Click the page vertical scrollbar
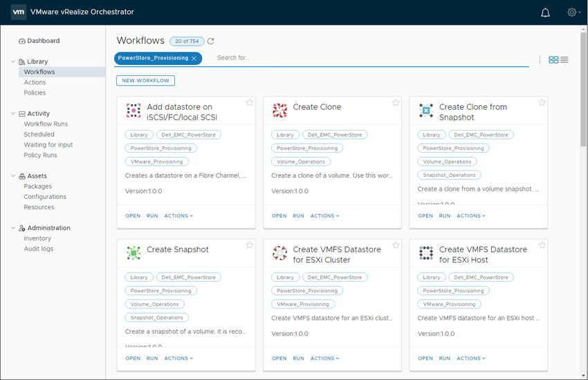Image resolution: width=588 pixels, height=380 pixels. (583, 90)
